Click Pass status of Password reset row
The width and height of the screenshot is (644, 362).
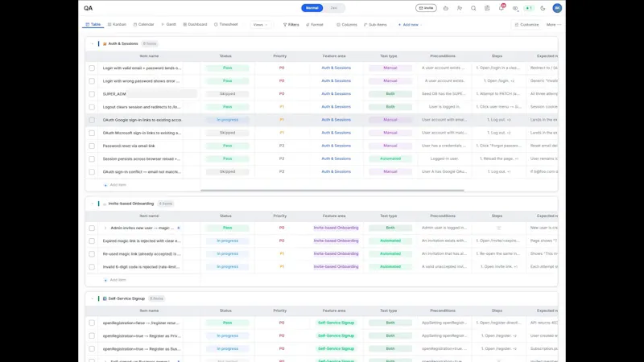[228, 146]
